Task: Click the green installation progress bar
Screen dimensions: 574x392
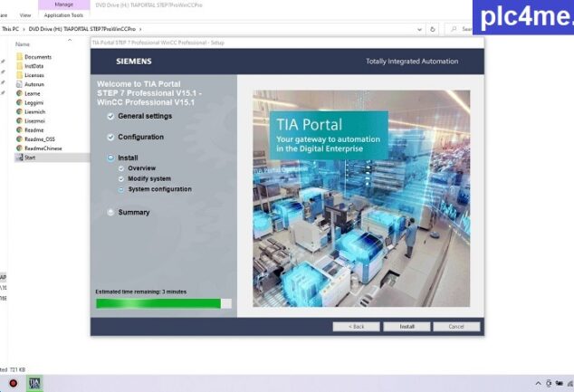Action: [158, 303]
